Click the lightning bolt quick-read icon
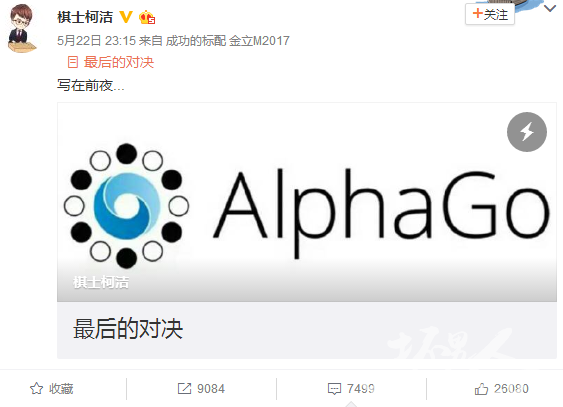 click(527, 132)
